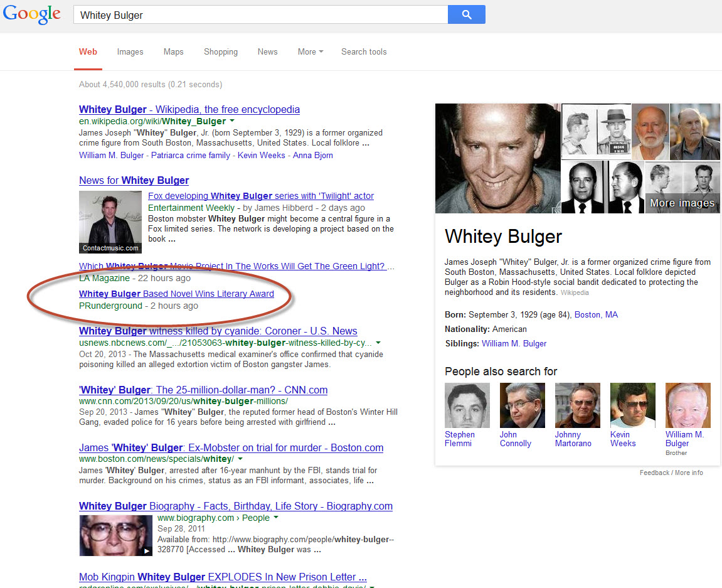Click John Connolly's photo
Image resolution: width=722 pixels, height=588 pixels.
pos(522,405)
